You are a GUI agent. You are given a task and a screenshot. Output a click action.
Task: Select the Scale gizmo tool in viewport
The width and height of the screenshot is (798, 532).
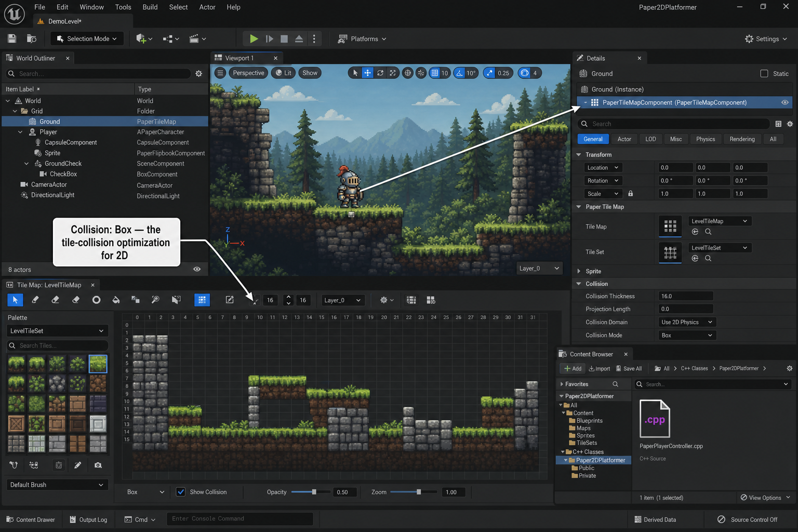point(393,73)
